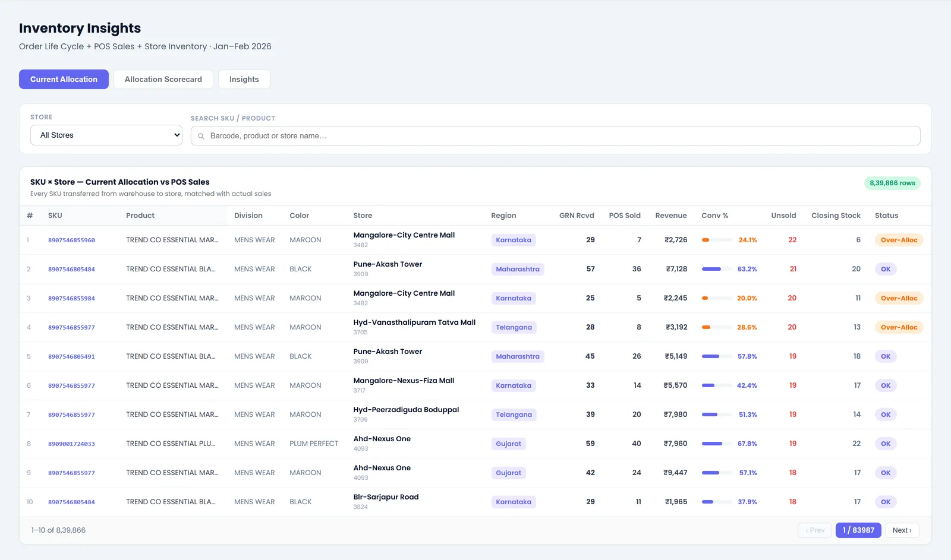Click conversion value 37.9%
Screen dimensions: 951x560
tap(747, 502)
